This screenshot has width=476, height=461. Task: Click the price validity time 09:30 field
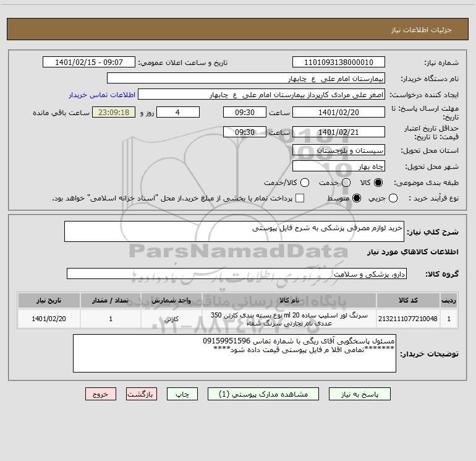[245, 132]
